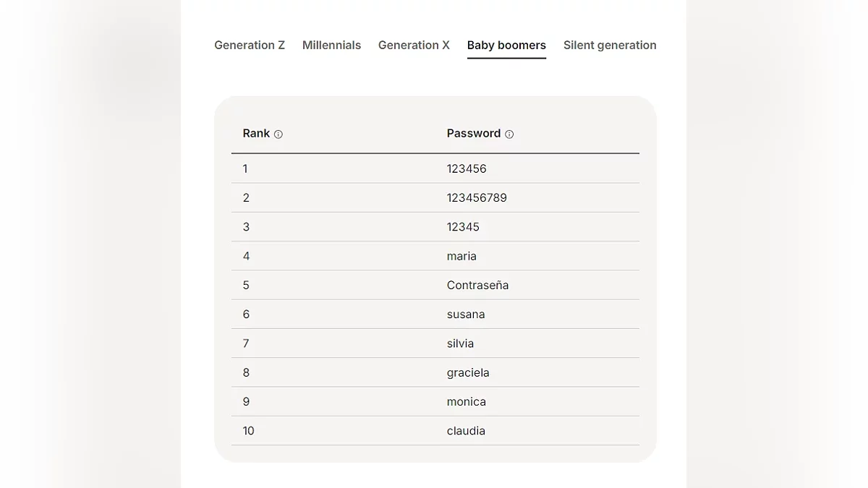Open the Millennials tab
Image resolution: width=868 pixels, height=488 pixels.
coord(331,45)
